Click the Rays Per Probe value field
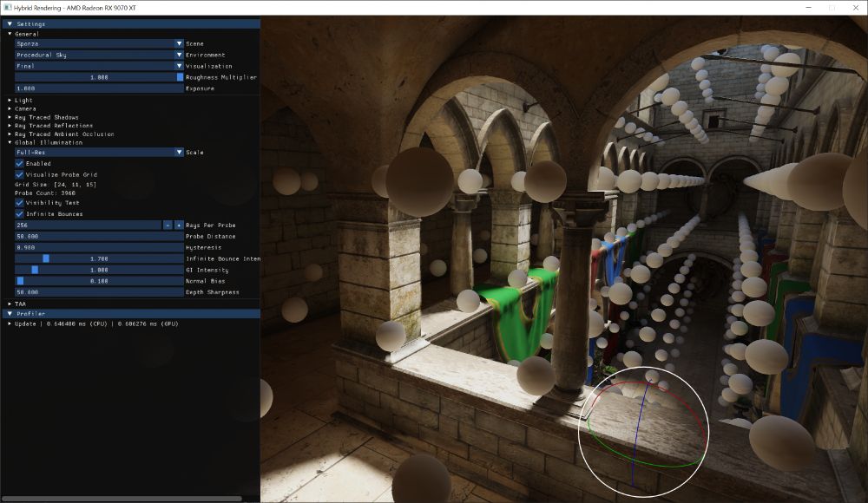868x503 pixels. 88,225
